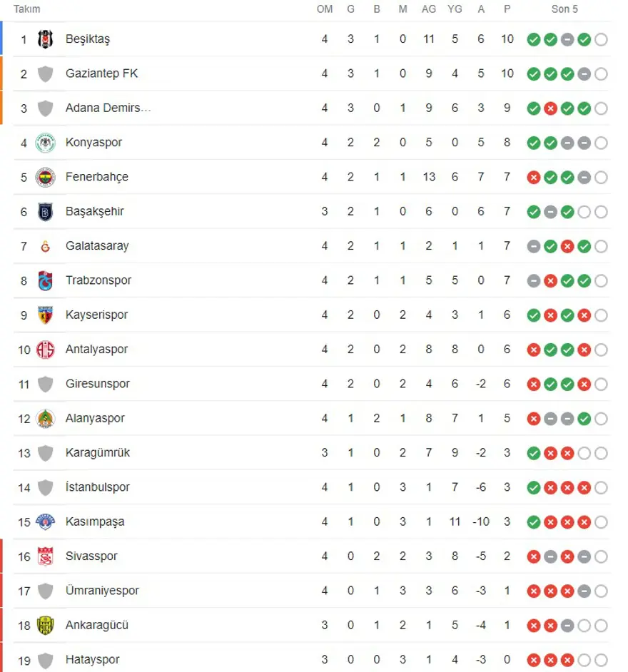Click the Kayserispor club crest
The image size is (628, 672).
[46, 315]
